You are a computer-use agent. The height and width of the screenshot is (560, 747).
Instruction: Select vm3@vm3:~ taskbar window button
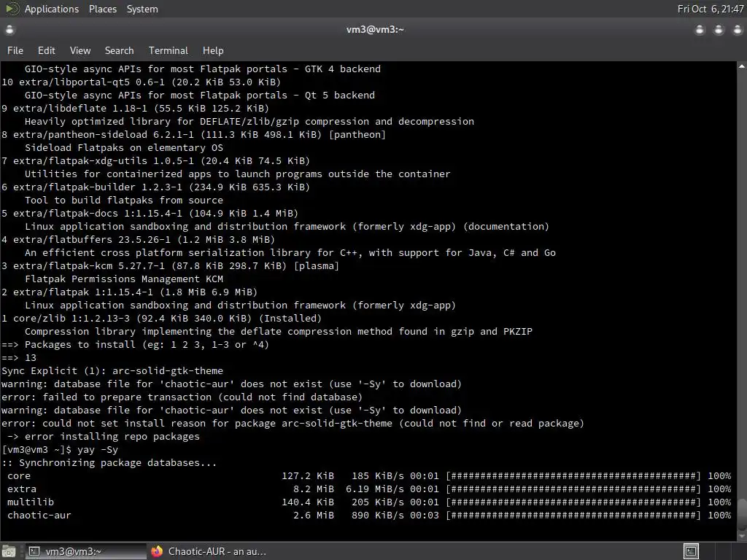[85, 551]
